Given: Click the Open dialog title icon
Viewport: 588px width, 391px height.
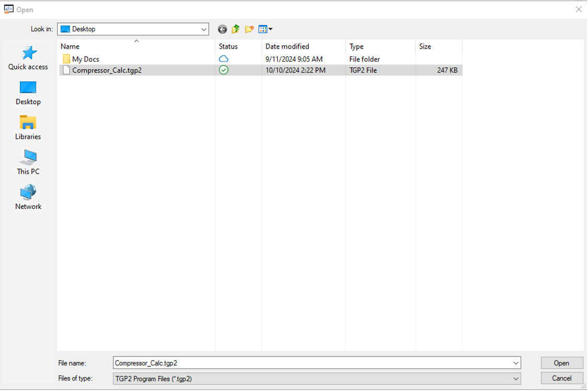Looking at the screenshot, I should [9, 9].
